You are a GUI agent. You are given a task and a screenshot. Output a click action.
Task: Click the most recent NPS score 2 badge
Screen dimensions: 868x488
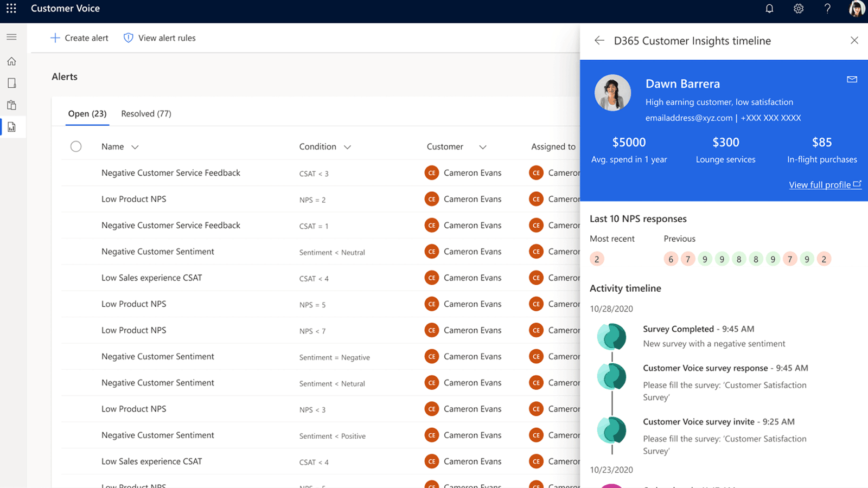(x=597, y=259)
